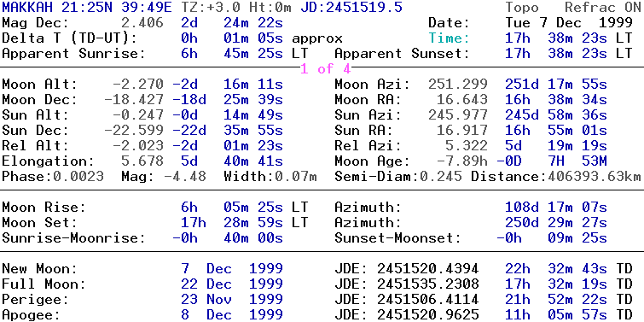Click the Apparent Sunset label
Viewport: 644px width, 322px height.
[402, 54]
